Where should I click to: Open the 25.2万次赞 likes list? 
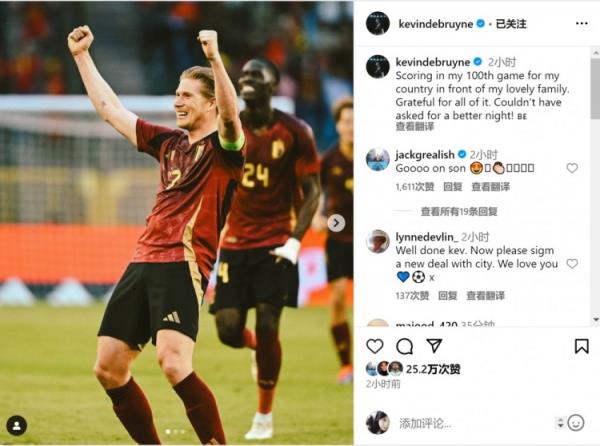pos(433,369)
